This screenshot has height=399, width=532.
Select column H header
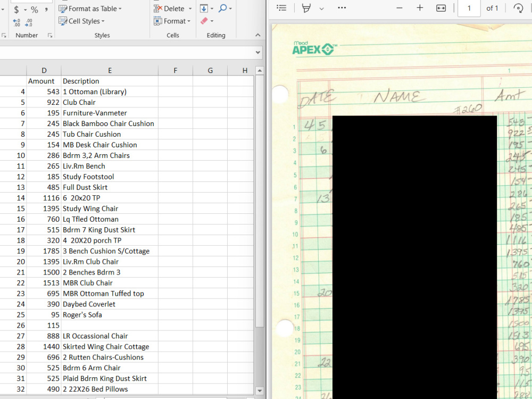(x=245, y=71)
